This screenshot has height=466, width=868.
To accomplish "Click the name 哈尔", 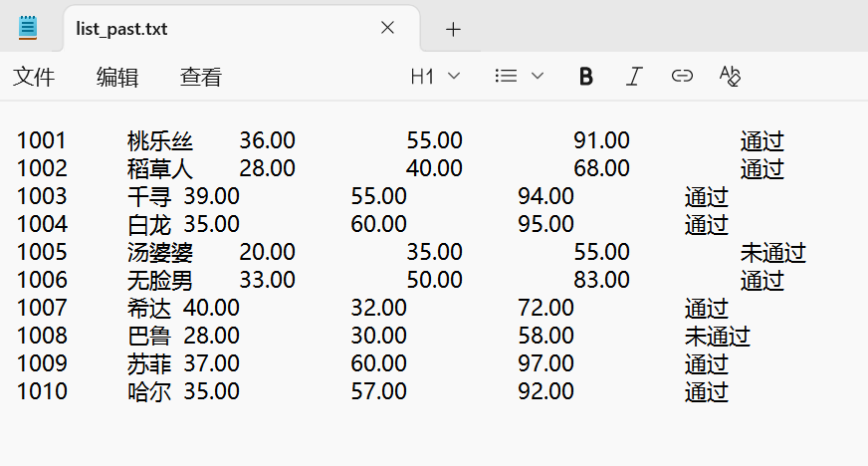I will (149, 392).
